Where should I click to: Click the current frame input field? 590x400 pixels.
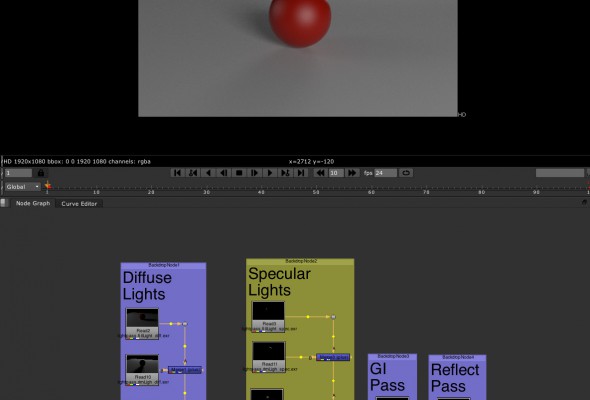point(18,173)
